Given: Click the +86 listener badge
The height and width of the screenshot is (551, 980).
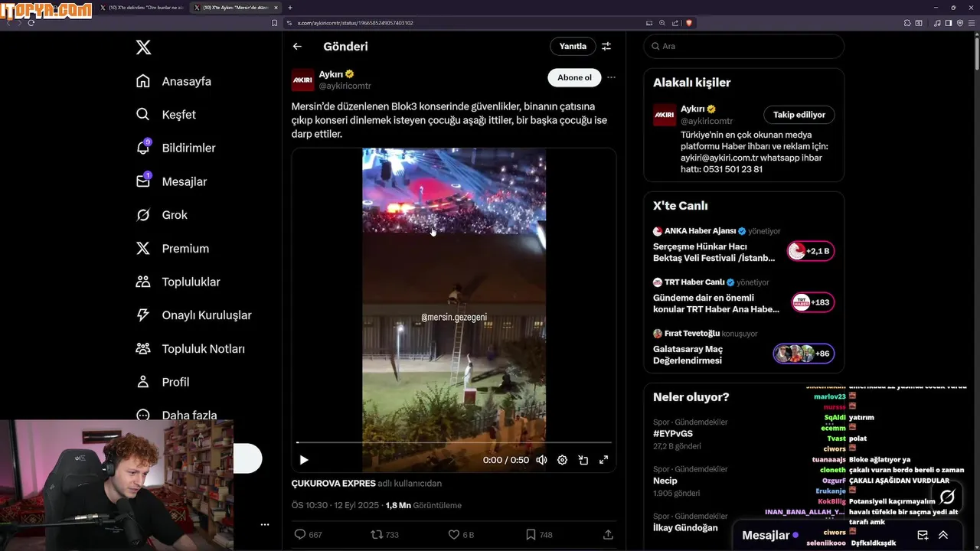Looking at the screenshot, I should tap(803, 354).
